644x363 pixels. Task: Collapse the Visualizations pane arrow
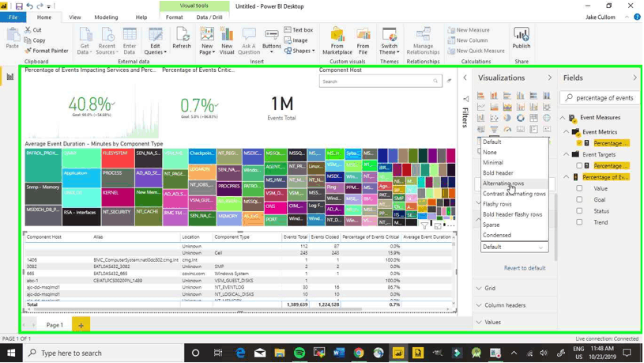pyautogui.click(x=549, y=78)
